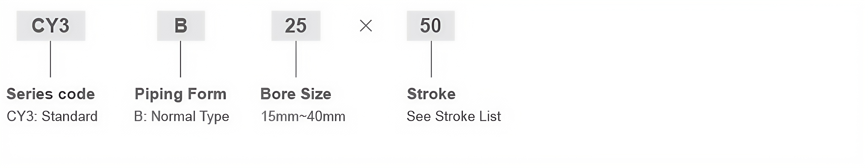Click the Series code heading
This screenshot has height=168, width=868.
tap(51, 94)
